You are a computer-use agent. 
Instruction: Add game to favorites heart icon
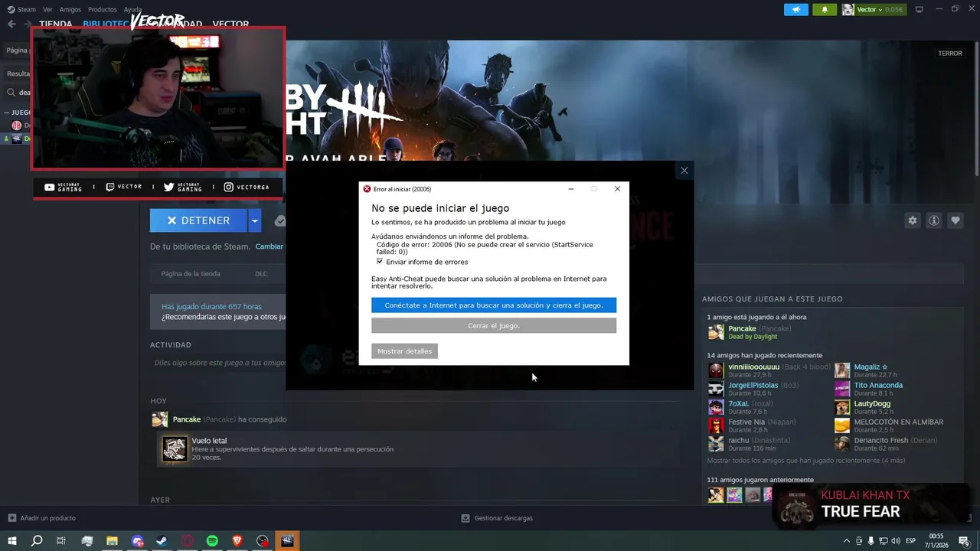955,220
